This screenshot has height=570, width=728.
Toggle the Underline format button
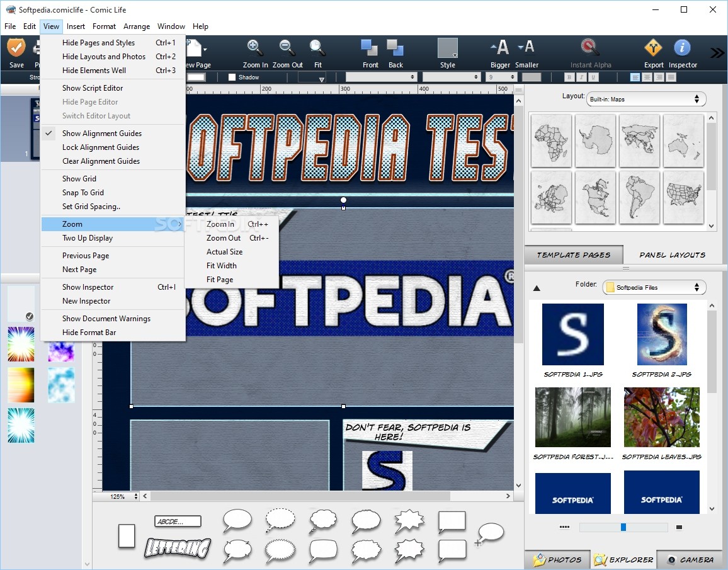[593, 77]
